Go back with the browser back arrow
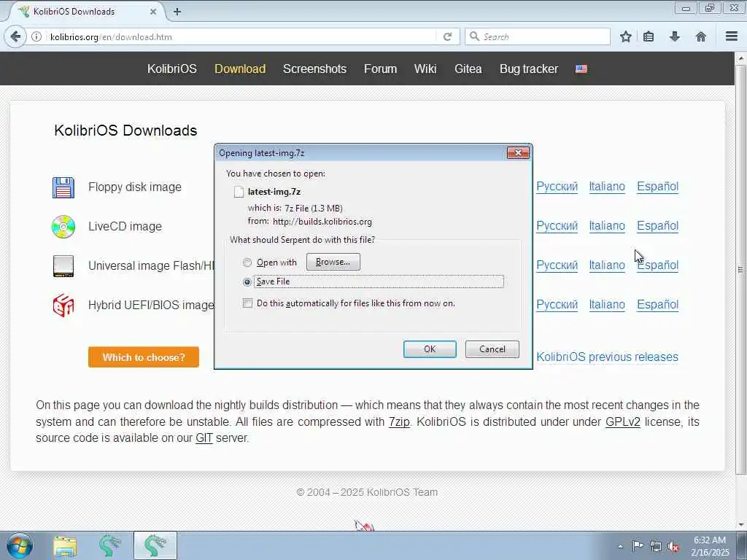Image resolution: width=747 pixels, height=560 pixels. tap(15, 36)
